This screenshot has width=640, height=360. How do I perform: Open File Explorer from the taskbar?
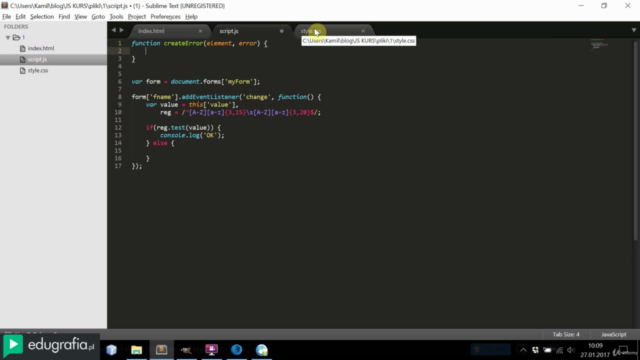click(136, 350)
